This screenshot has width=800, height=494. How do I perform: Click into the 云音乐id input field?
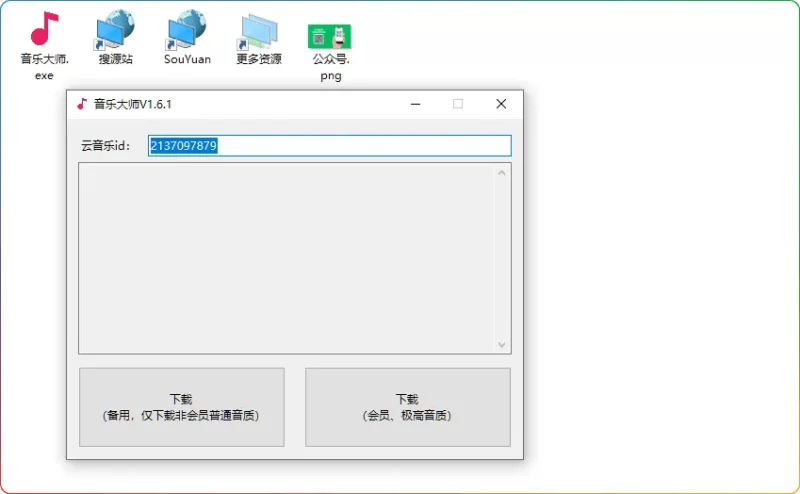[330, 146]
